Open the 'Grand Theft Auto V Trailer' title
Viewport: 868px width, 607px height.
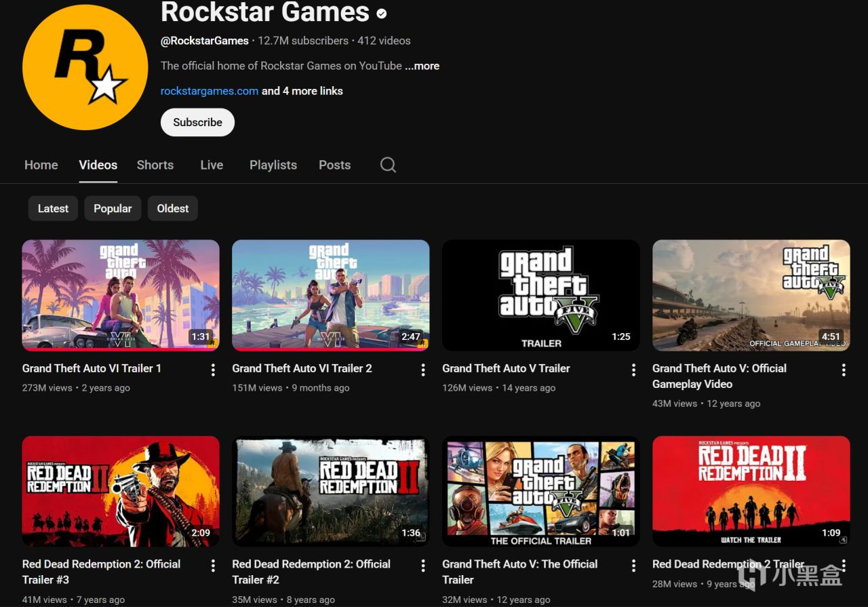(x=507, y=368)
